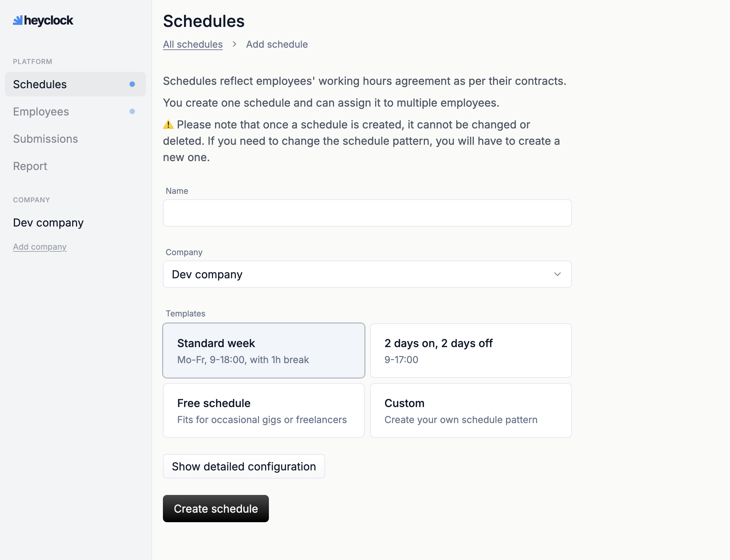Go to the Employees section
Viewport: 730px width, 560px height.
tap(41, 111)
